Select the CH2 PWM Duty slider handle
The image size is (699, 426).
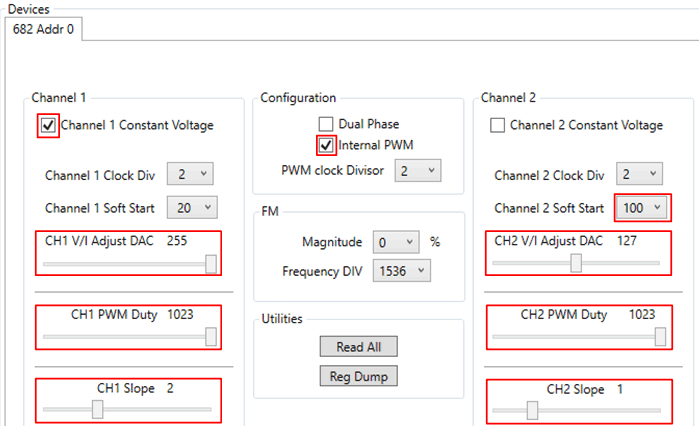(660, 337)
